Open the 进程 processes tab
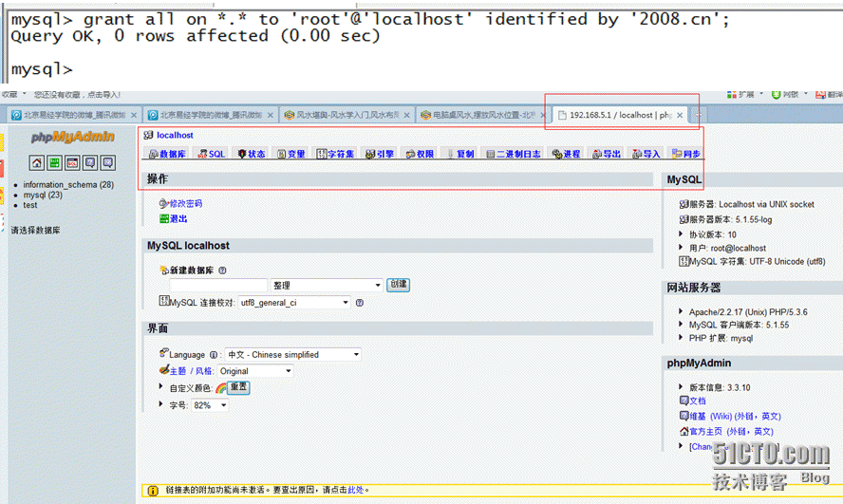 tap(566, 154)
